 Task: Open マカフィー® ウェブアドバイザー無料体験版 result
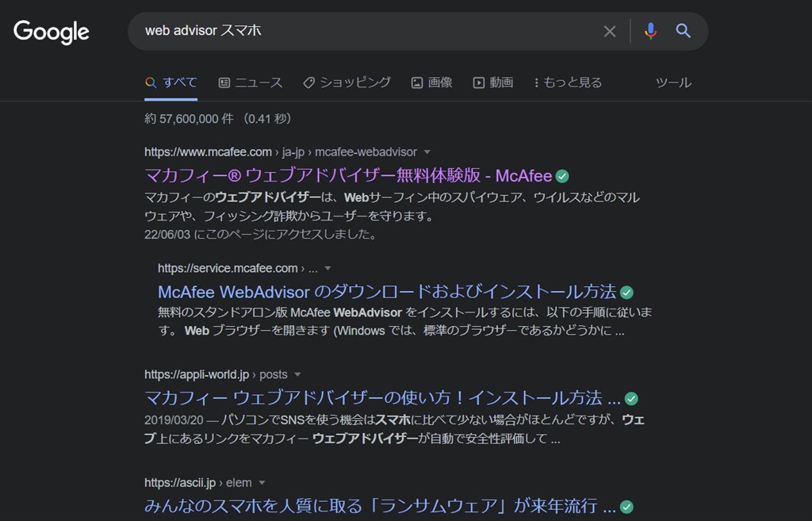pos(349,176)
